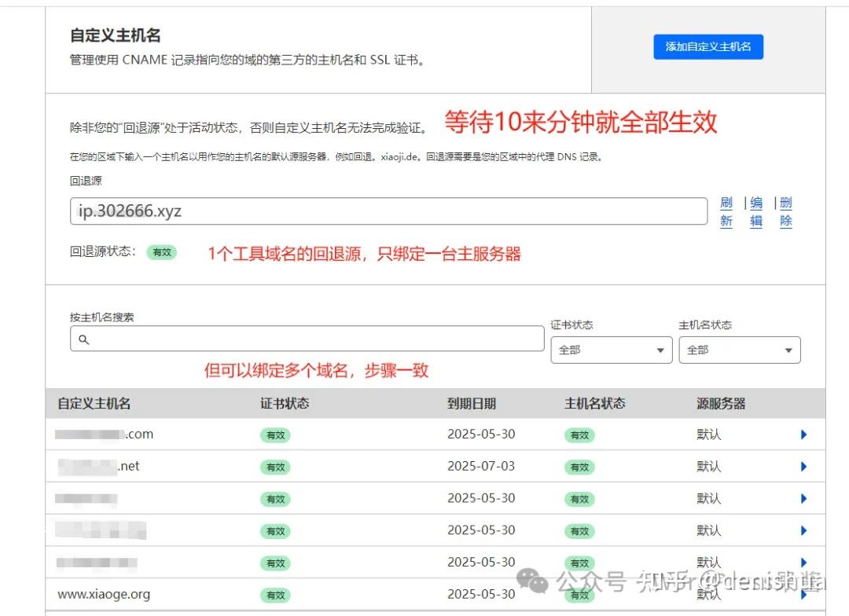The height and width of the screenshot is (616, 849).
Task: Expand the .net hostname row details
Action: pos(803,466)
